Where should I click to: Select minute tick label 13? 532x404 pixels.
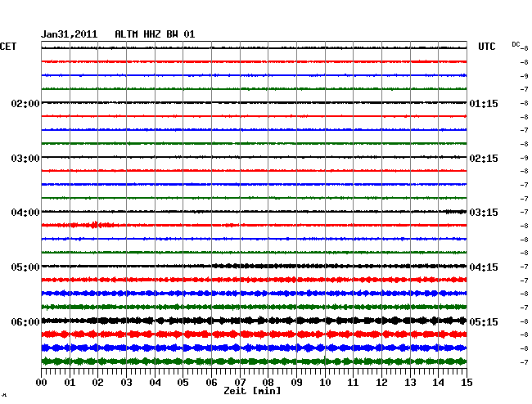[x=410, y=382]
